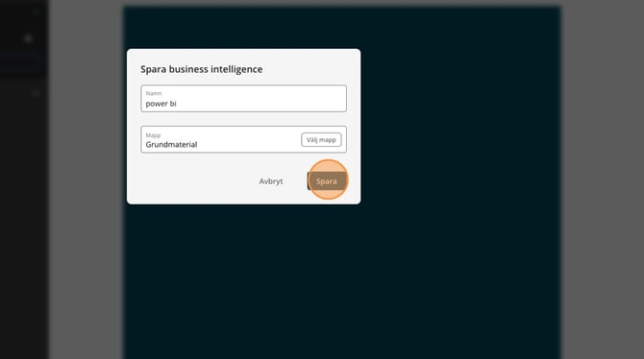The width and height of the screenshot is (644, 359).
Task: Click the Spara button to save
Action: point(327,180)
